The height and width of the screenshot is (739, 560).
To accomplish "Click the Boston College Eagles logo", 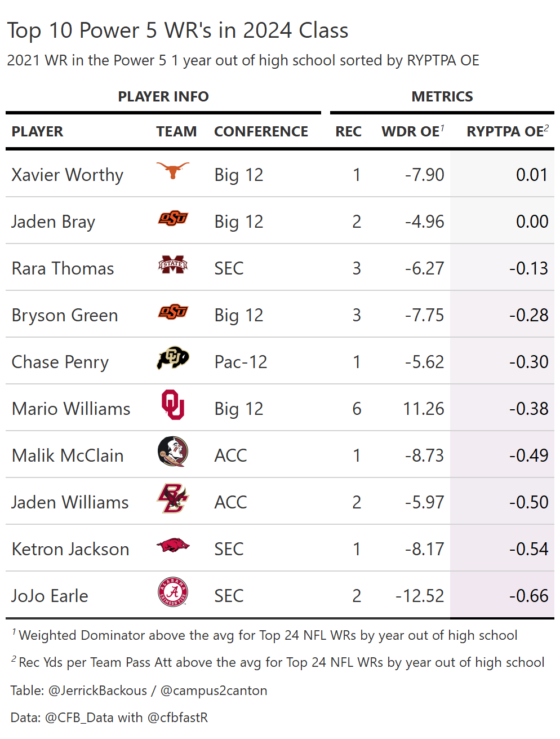I will 173,498.
